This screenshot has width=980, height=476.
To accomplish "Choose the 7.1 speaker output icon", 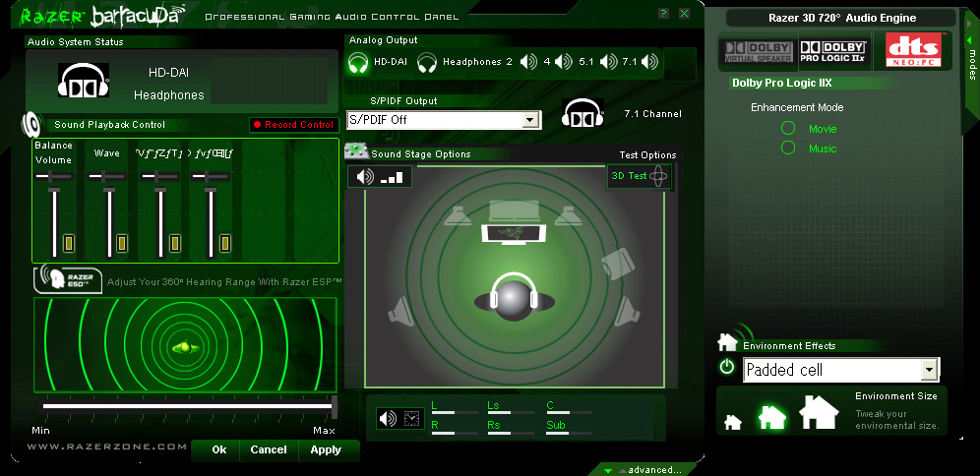I will click(x=649, y=62).
